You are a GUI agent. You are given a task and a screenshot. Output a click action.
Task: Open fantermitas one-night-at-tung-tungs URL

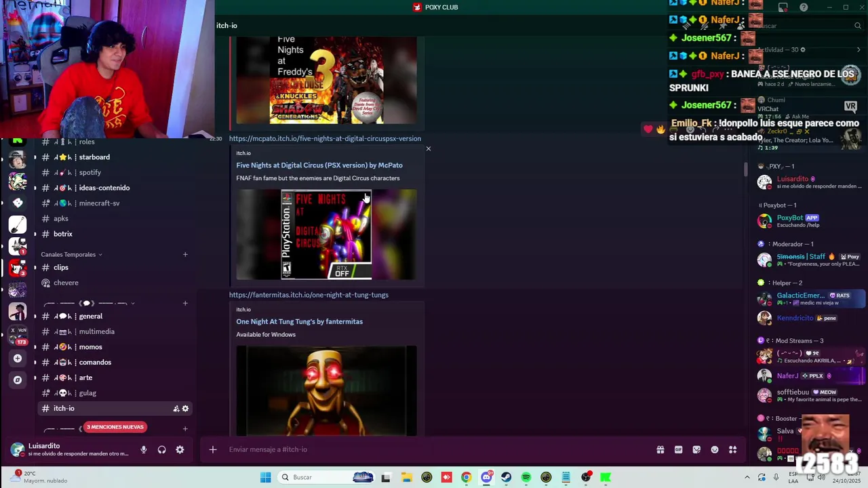tap(309, 295)
